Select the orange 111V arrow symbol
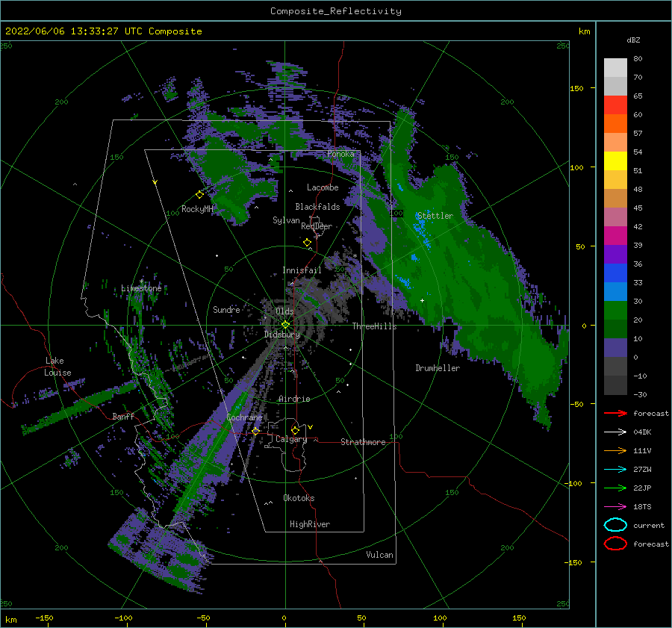 (x=615, y=450)
